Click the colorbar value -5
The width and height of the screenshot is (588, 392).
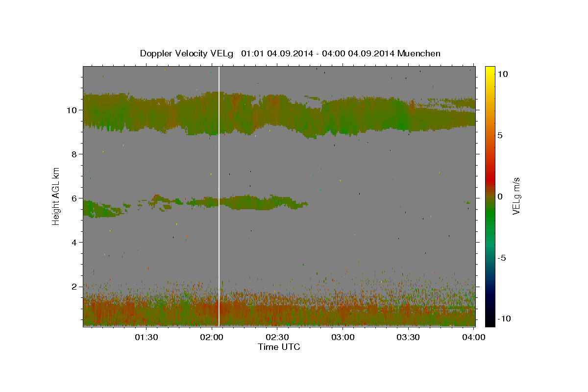tap(501, 258)
